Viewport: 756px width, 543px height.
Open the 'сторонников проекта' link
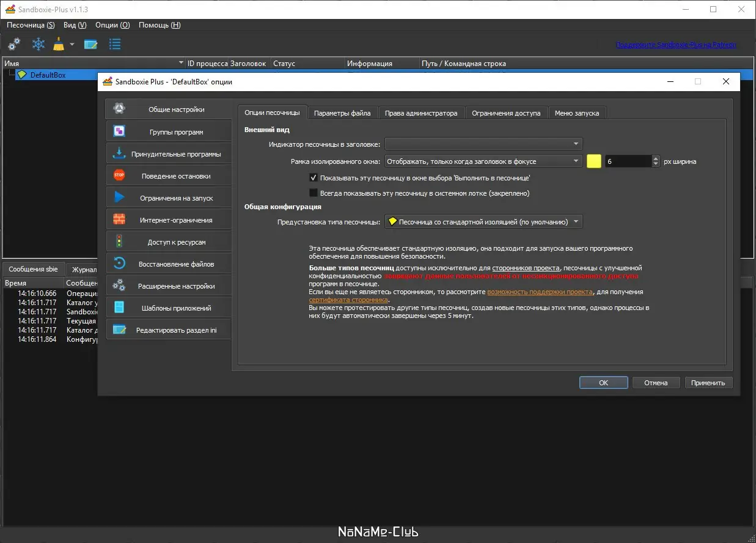click(x=526, y=268)
